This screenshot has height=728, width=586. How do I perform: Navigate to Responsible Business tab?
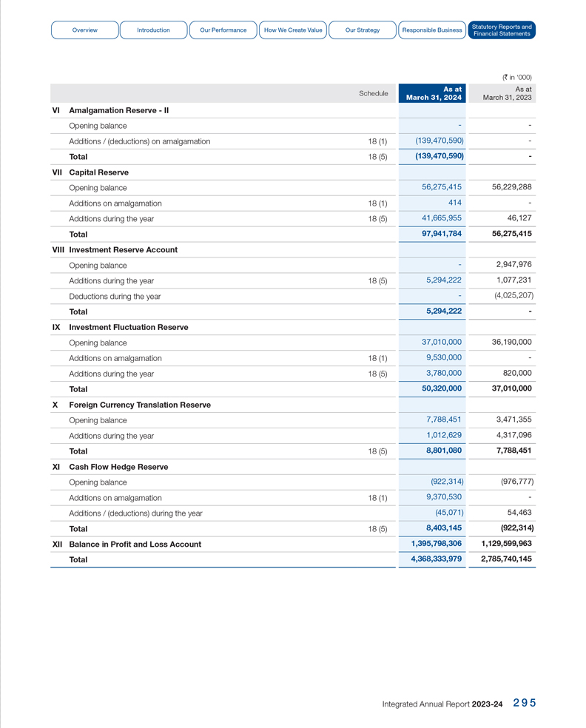431,30
